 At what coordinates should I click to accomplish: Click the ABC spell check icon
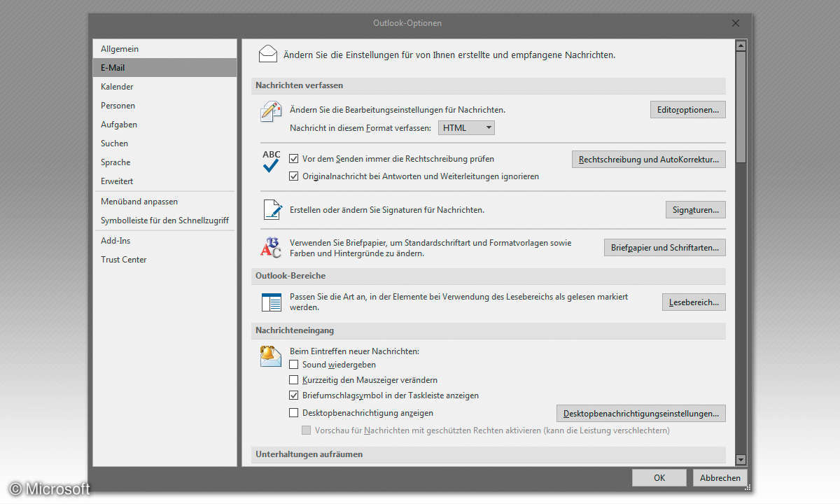tap(271, 161)
